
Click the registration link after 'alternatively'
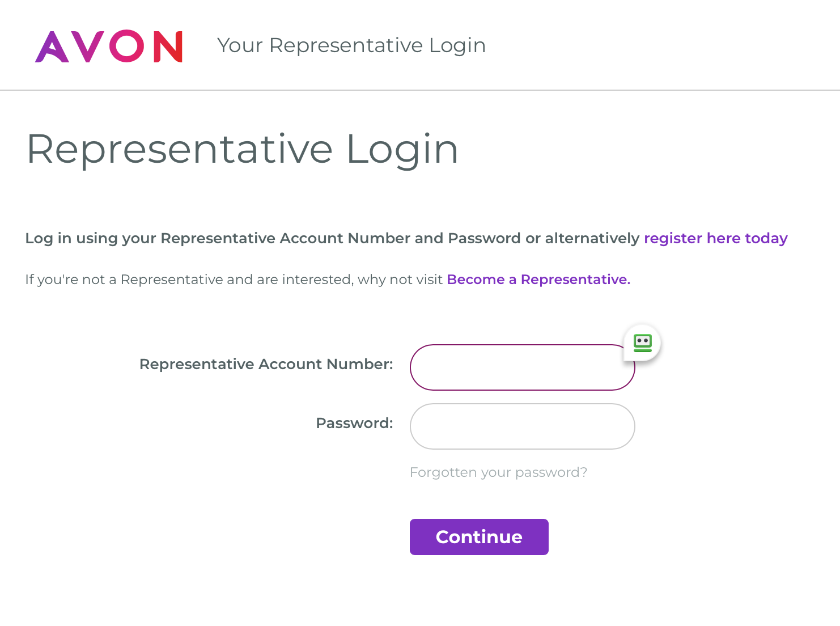[715, 238]
